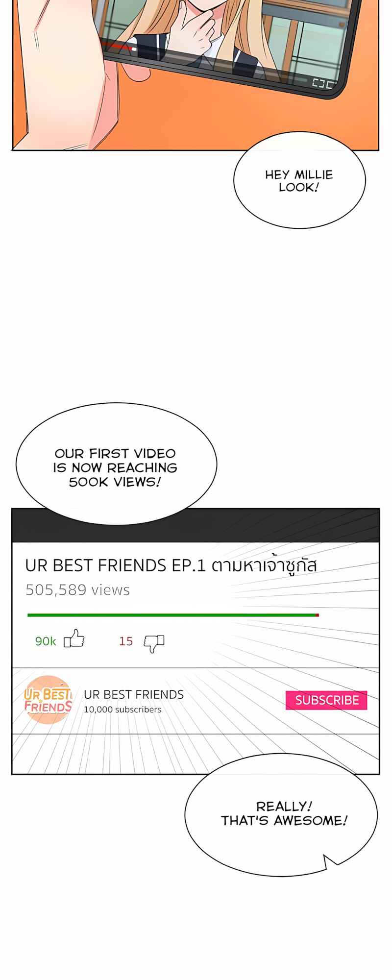Viewport: 392px width, 980px height.
Task: Select the UR BEST FRIENDS EP.1 video title
Action: pyautogui.click(x=171, y=565)
